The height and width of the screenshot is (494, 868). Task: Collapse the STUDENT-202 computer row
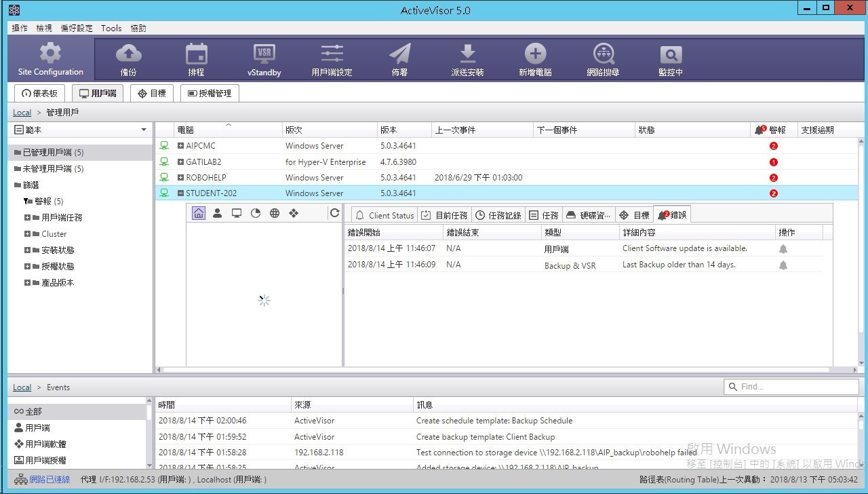coord(181,193)
